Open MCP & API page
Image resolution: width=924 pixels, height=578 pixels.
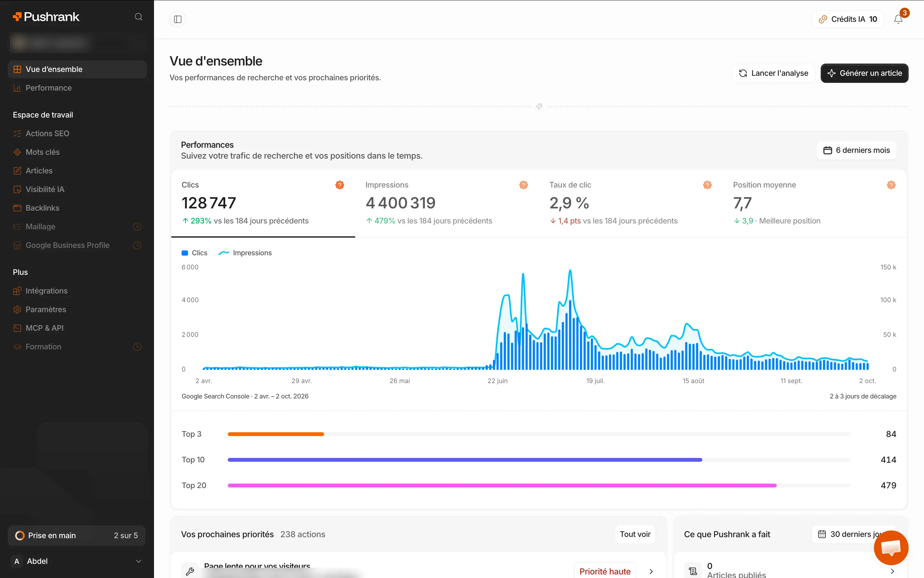[x=77, y=328]
